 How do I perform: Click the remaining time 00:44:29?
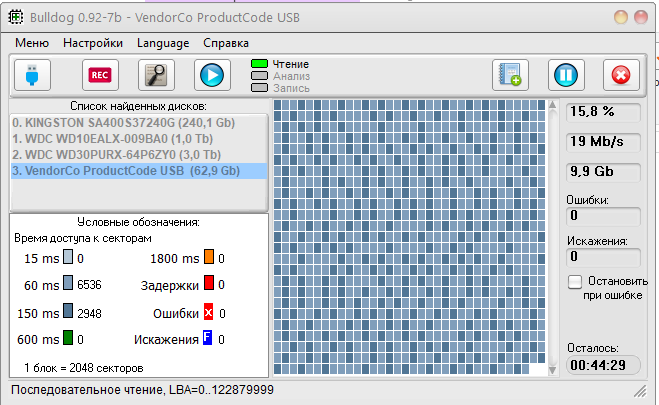[x=604, y=365]
